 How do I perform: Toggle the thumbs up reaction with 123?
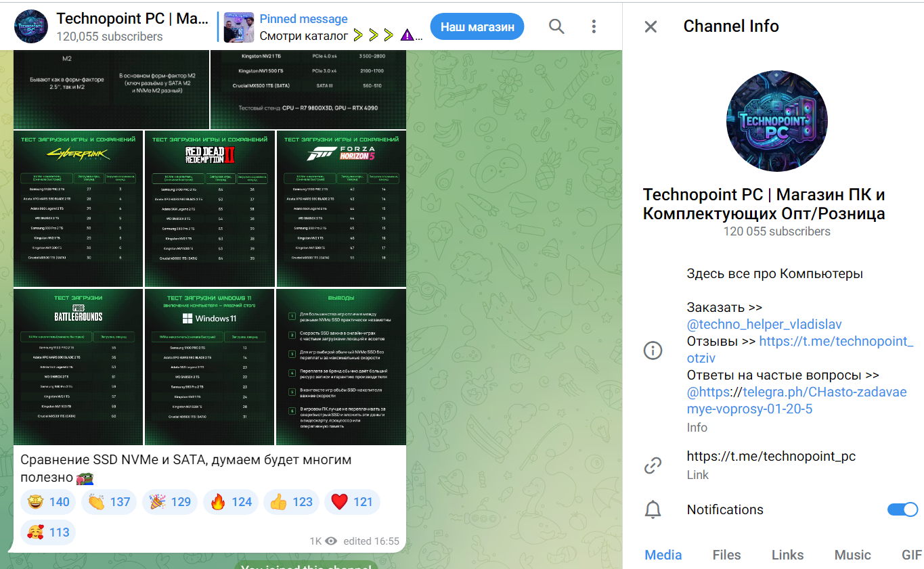(x=292, y=502)
